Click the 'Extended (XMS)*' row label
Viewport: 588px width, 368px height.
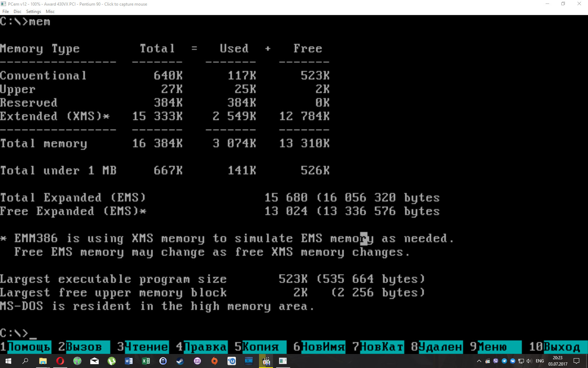coord(55,116)
